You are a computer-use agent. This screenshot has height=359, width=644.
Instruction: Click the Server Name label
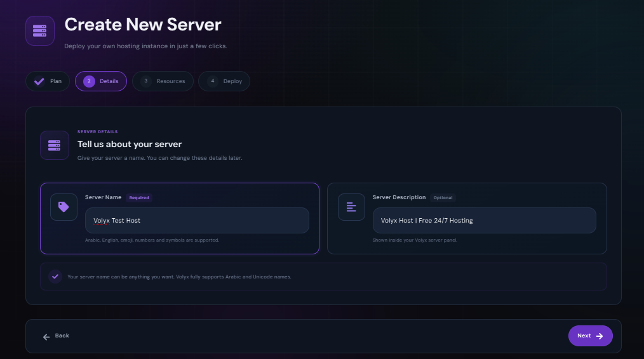103,197
